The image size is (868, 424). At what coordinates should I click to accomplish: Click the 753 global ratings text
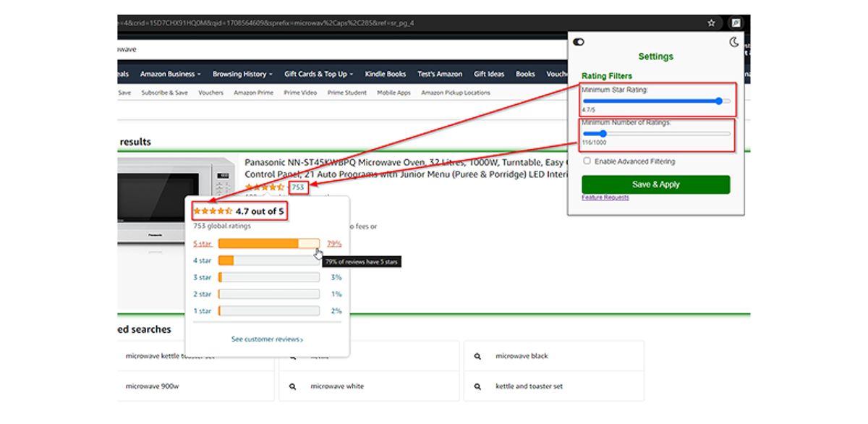click(x=222, y=226)
